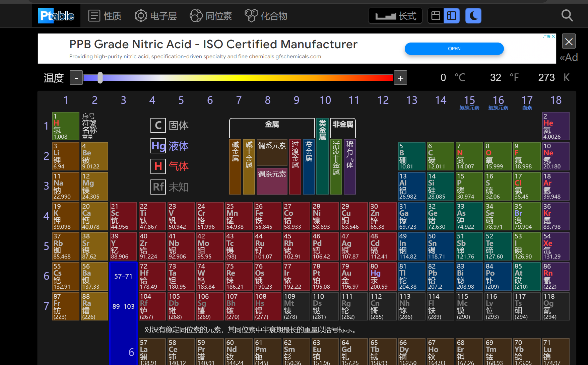Click the 镧系元素 lanthanide category swatch
This screenshot has height=365, width=588.
click(272, 152)
